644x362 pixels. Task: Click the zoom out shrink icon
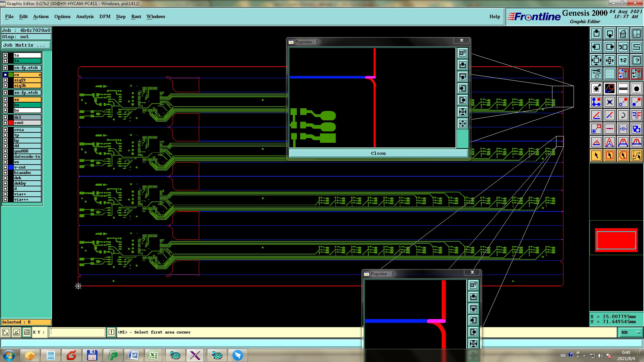point(610,60)
